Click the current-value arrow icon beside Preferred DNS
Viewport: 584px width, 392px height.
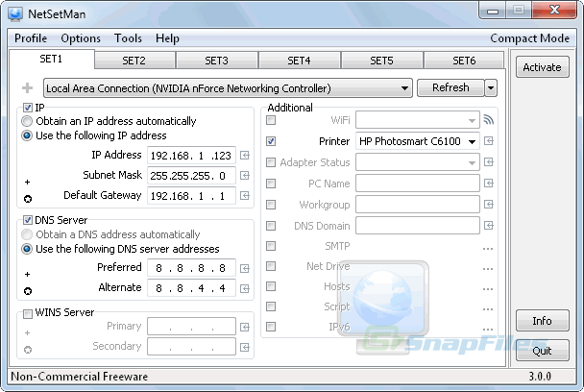point(245,269)
